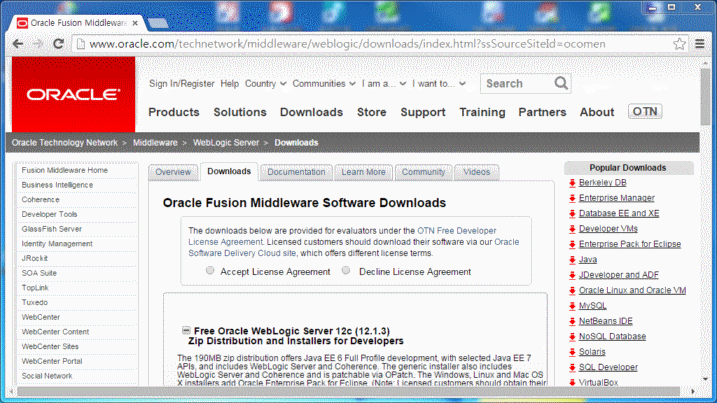Open SOA Suite in sidebar
This screenshot has height=403, width=717.
(39, 273)
